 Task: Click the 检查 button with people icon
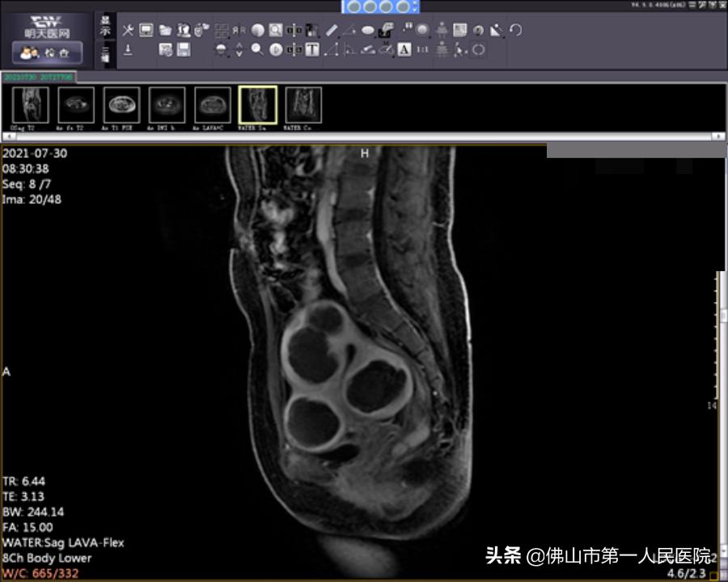tap(47, 53)
